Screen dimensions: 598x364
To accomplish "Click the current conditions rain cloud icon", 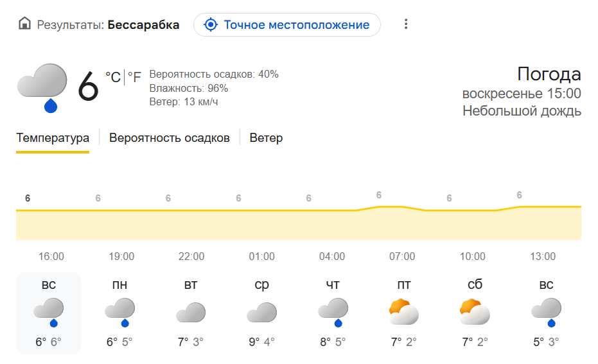I will coord(42,87).
